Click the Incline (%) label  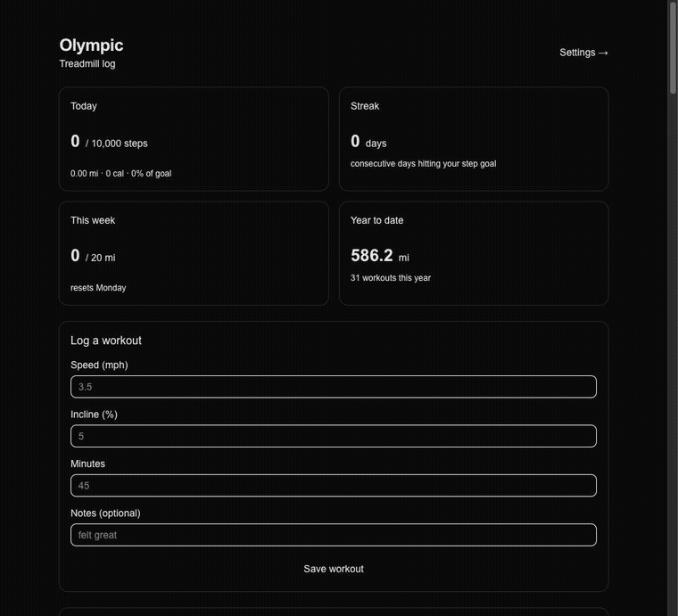[94, 415]
